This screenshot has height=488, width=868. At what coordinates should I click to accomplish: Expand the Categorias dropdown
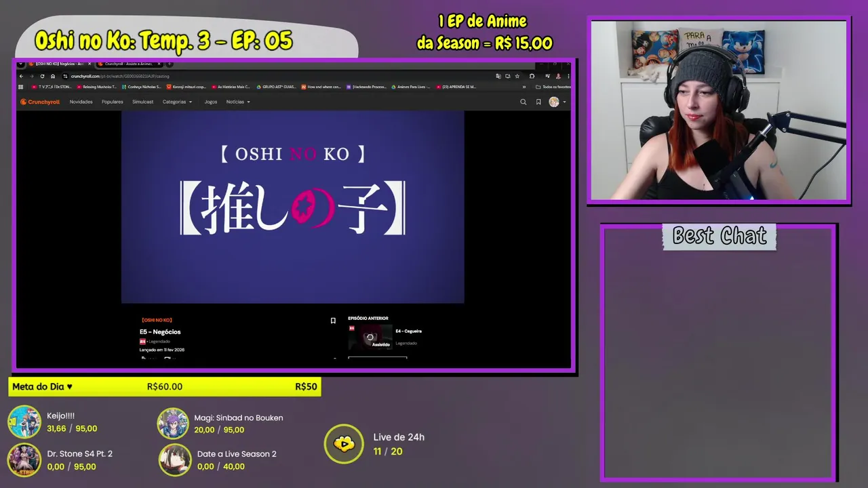(x=177, y=102)
